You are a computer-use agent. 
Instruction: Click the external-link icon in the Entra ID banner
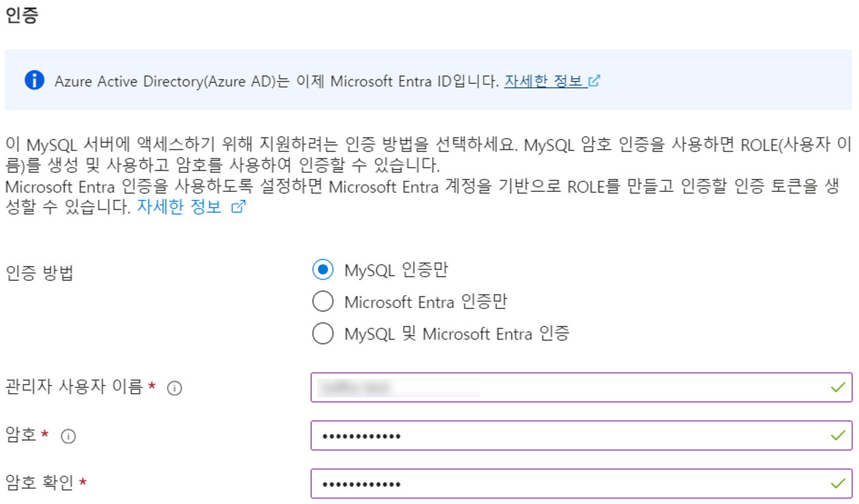point(594,81)
